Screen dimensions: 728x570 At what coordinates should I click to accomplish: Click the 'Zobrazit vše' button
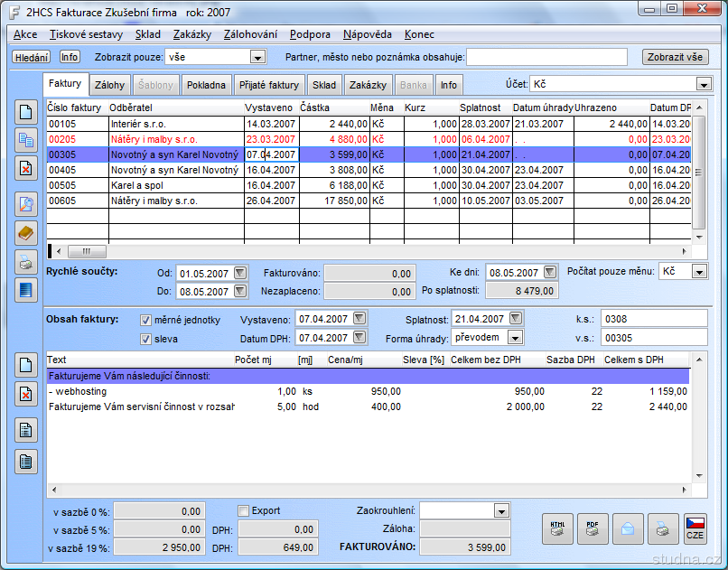pyautogui.click(x=675, y=57)
